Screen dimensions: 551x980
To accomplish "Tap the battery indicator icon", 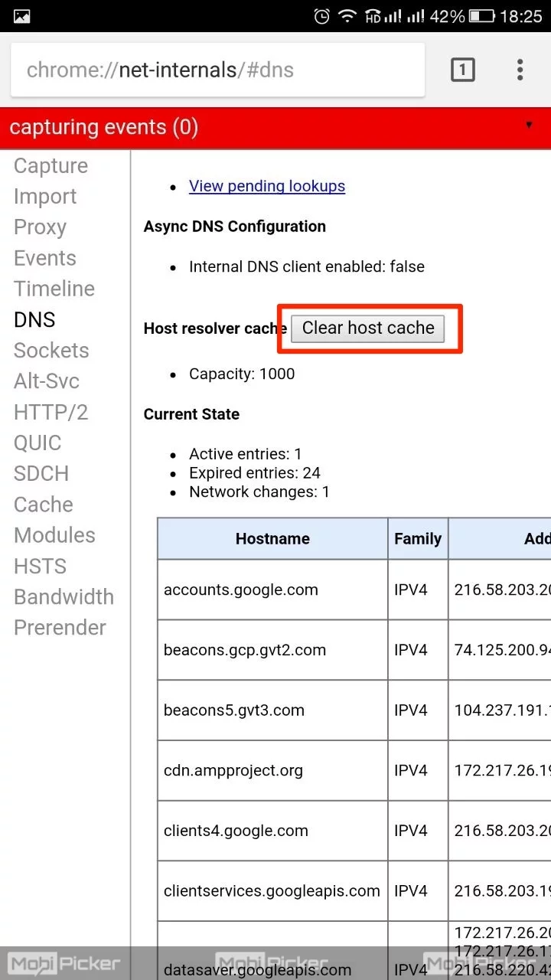I will pos(481,16).
